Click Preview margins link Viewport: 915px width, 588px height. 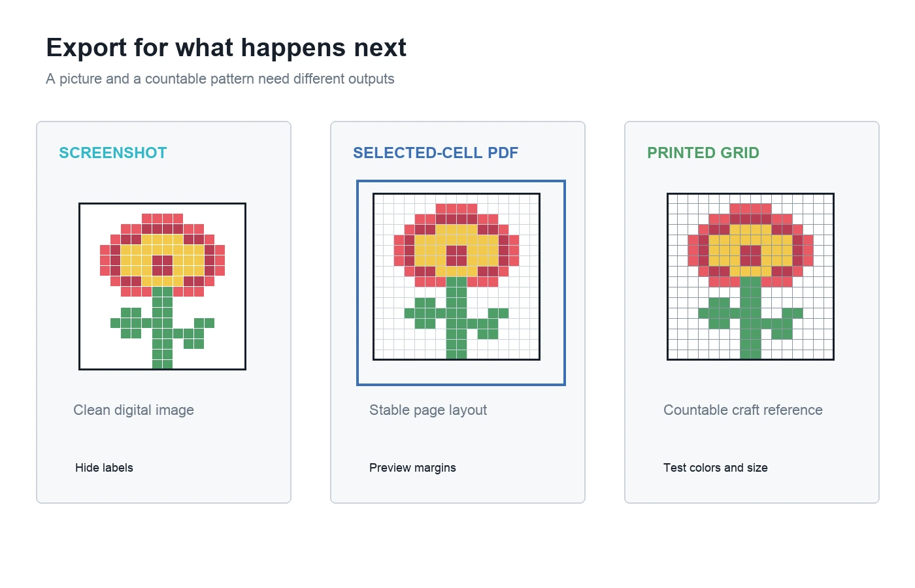coord(412,468)
